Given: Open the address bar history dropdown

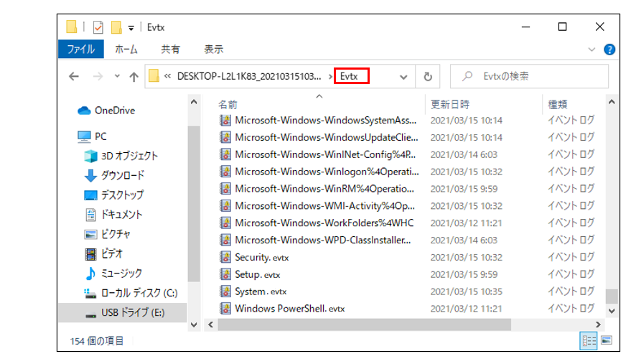Looking at the screenshot, I should [403, 77].
